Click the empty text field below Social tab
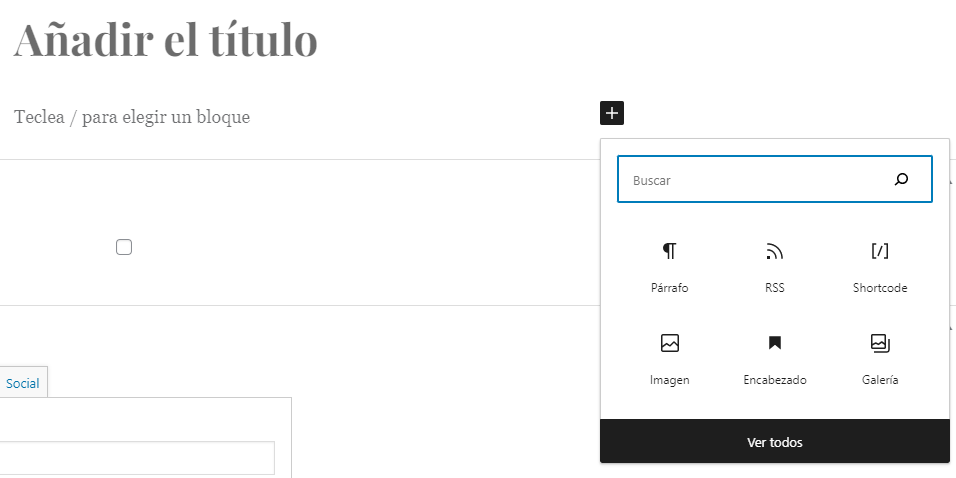Viewport: 956px width, 478px height. pos(137,458)
